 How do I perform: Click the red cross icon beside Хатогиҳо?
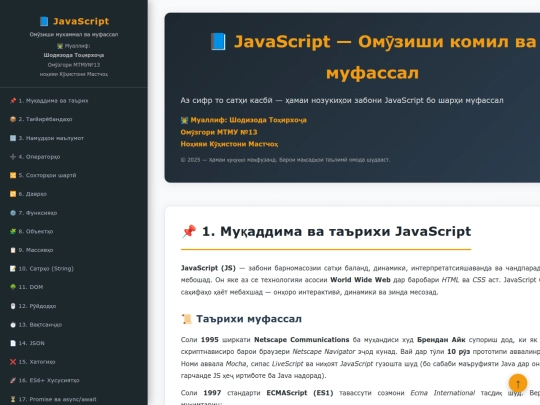coord(13,362)
